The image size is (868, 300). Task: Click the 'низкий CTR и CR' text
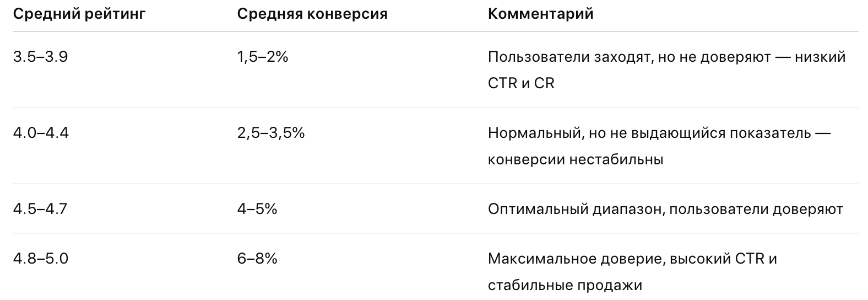[x=521, y=84]
